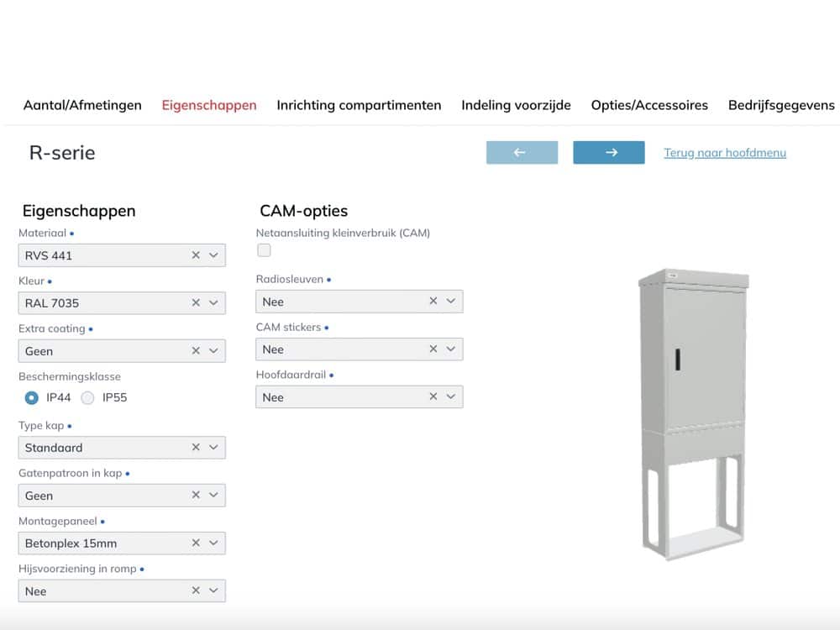Click the Standaard type kap field
This screenshot has width=840, height=630.
coord(122,447)
